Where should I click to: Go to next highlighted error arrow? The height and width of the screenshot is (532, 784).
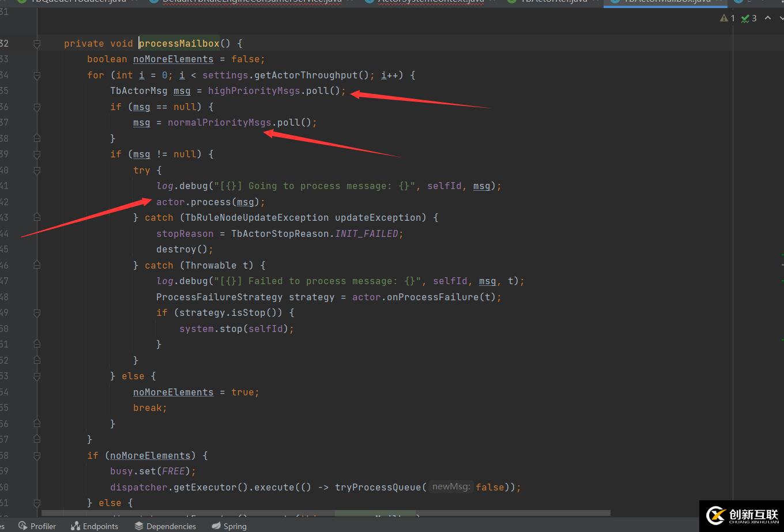(781, 18)
